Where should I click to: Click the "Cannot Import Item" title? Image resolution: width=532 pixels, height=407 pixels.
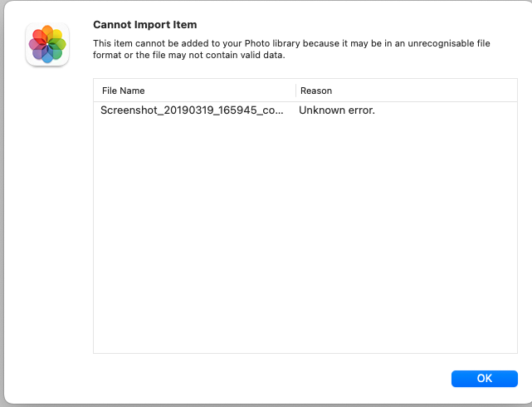145,25
